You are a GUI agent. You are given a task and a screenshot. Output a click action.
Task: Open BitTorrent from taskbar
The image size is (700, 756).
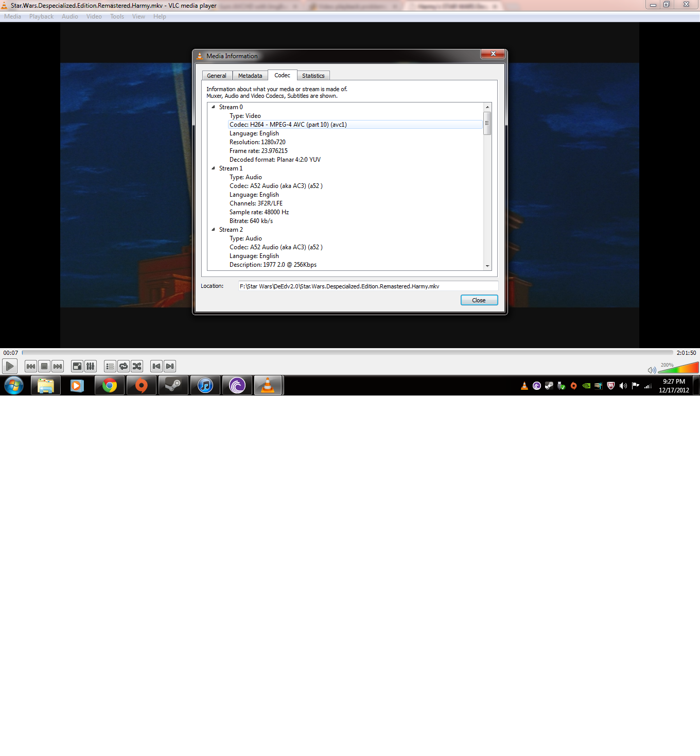coord(237,385)
